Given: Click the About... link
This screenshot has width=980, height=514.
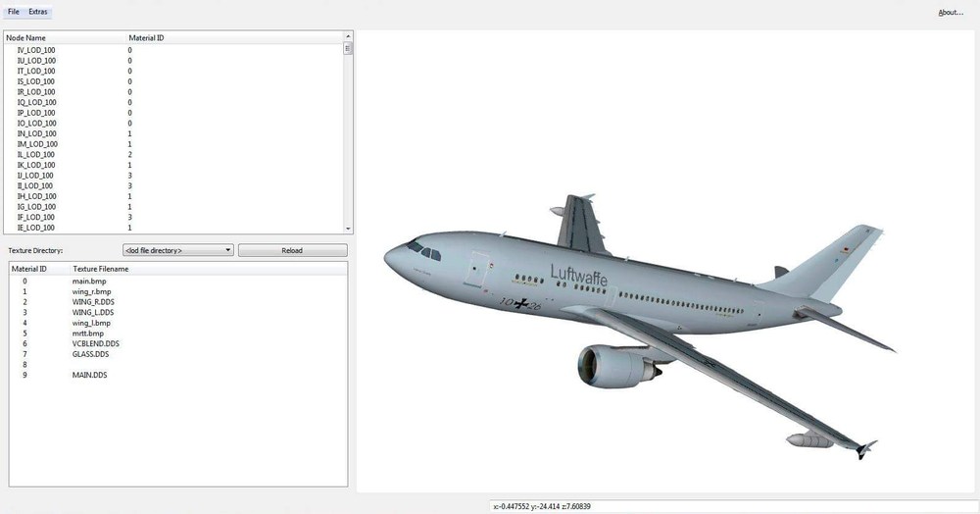Looking at the screenshot, I should pos(951,13).
